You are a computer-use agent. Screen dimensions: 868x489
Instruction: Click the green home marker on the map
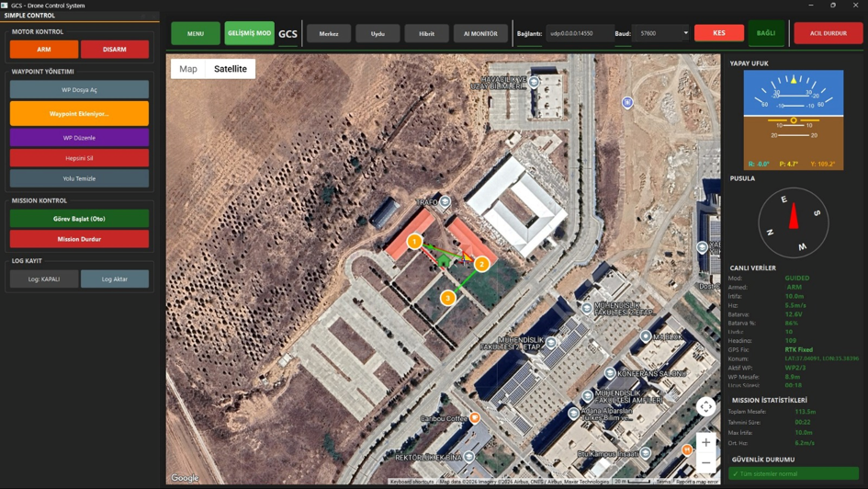tap(444, 260)
